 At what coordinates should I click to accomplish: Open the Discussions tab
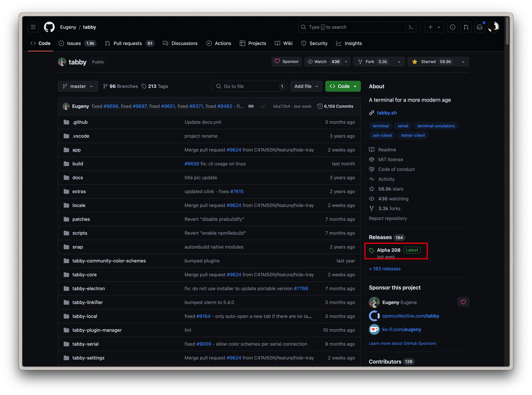(180, 43)
